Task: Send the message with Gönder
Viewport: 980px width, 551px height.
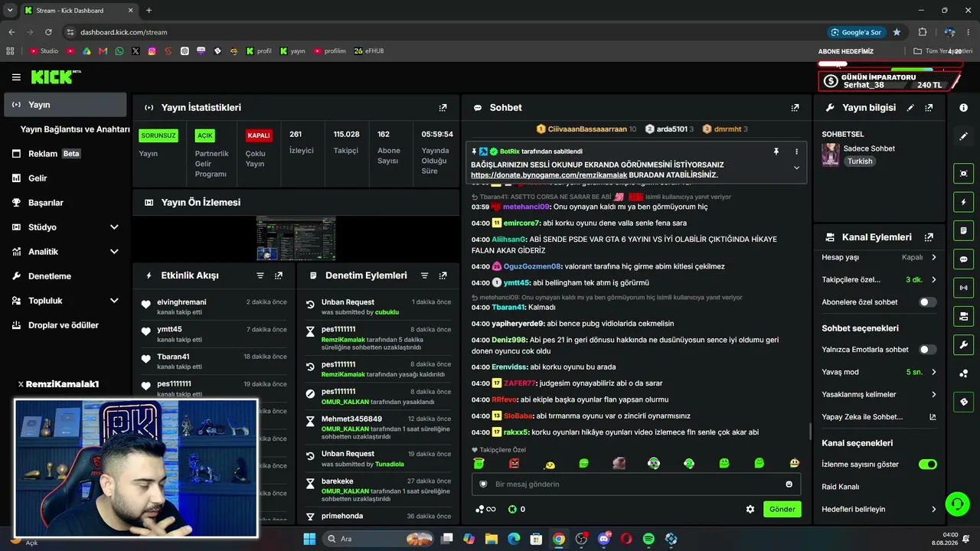Action: 782,509
